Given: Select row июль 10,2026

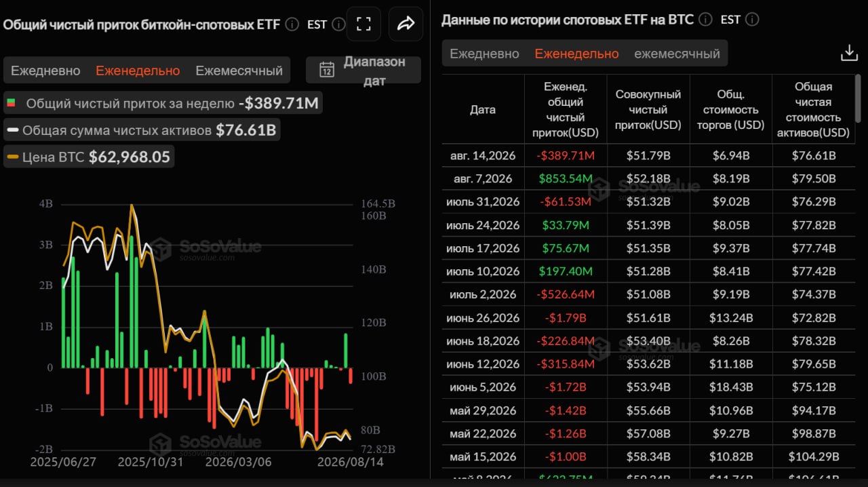Looking at the screenshot, I should tap(648, 271).
